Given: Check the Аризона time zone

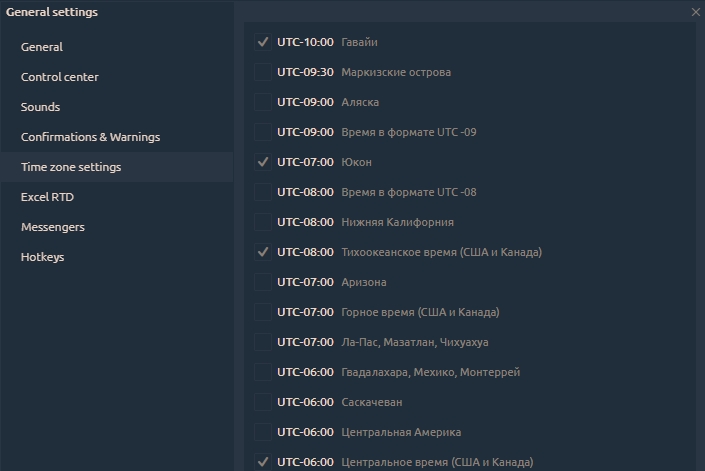Looking at the screenshot, I should pos(263,282).
